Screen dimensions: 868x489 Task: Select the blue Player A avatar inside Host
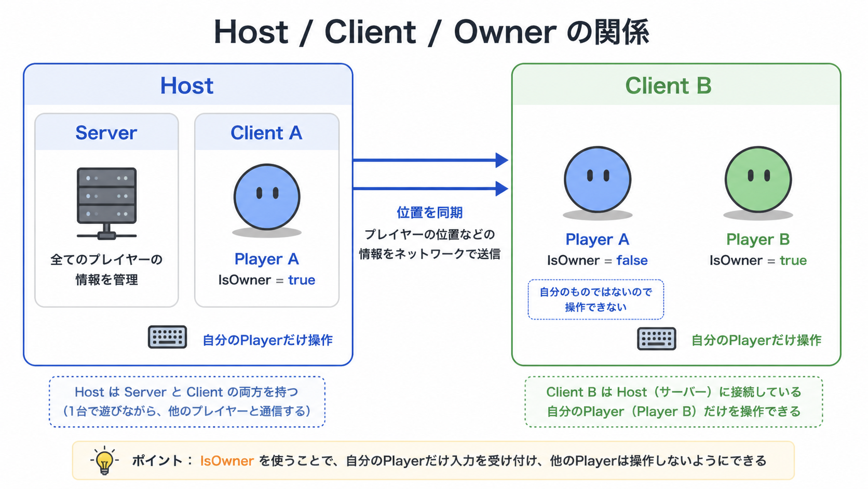point(267,197)
